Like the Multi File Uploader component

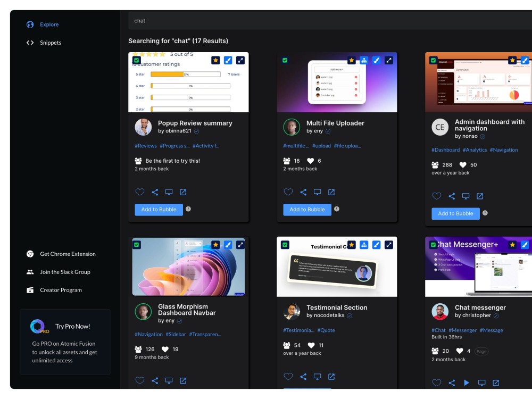click(288, 192)
